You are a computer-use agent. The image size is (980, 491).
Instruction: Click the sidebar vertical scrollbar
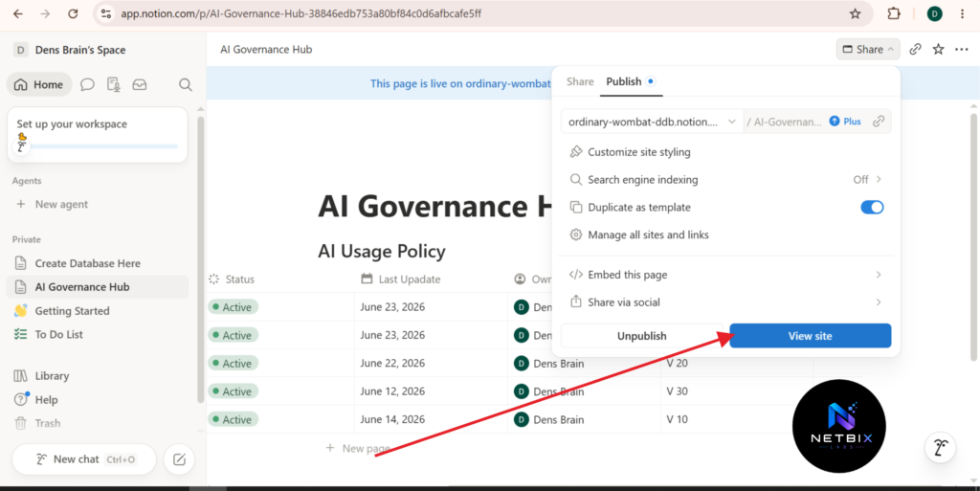click(x=201, y=259)
